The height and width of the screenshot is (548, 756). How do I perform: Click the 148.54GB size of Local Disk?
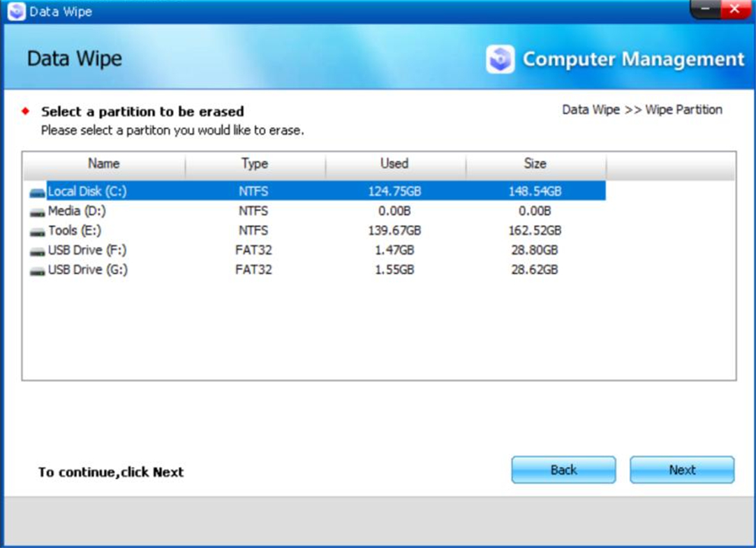tap(535, 191)
